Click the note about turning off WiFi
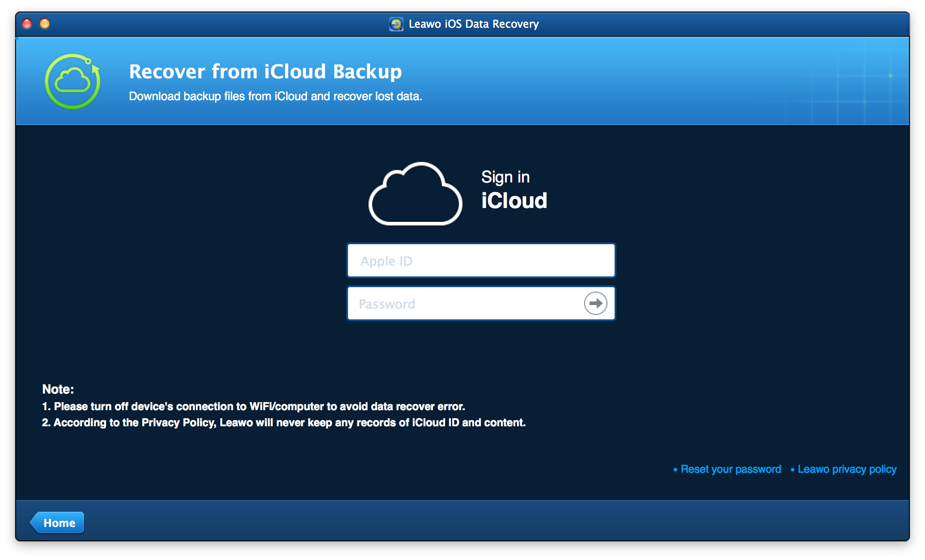Viewport: 925px width, 560px height. click(x=254, y=407)
